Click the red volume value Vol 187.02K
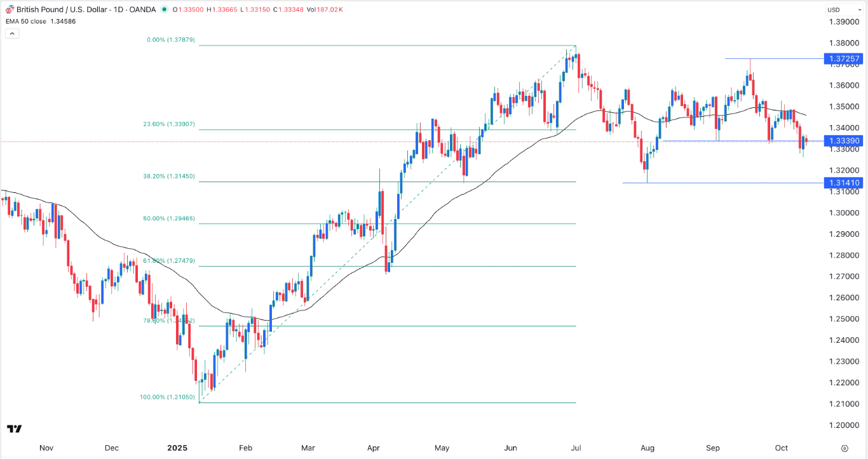This screenshot has height=459, width=868. [325, 10]
